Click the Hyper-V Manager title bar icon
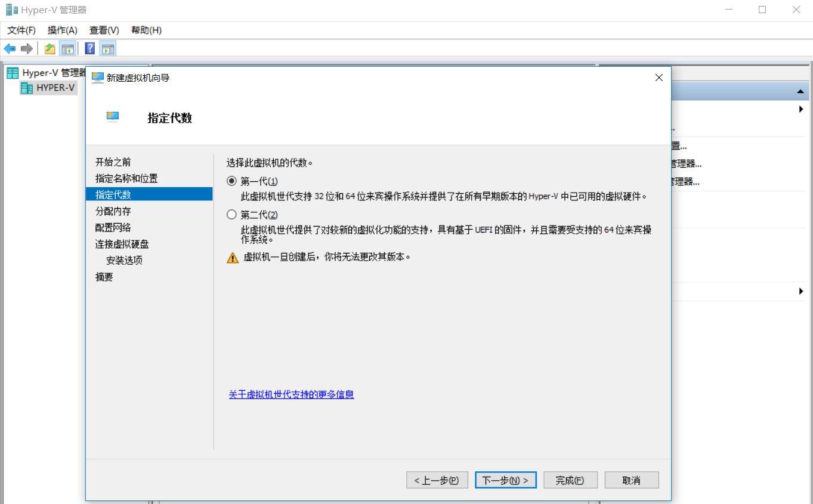This screenshot has width=813, height=504. (x=11, y=10)
